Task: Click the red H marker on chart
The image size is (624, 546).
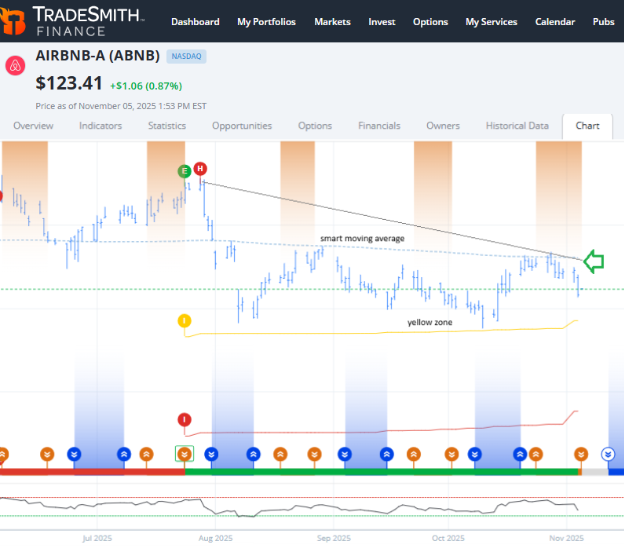Action: pyautogui.click(x=200, y=169)
